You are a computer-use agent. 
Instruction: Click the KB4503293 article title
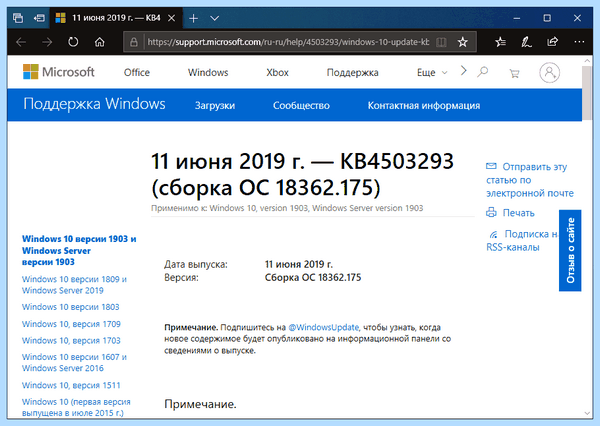pos(302,174)
